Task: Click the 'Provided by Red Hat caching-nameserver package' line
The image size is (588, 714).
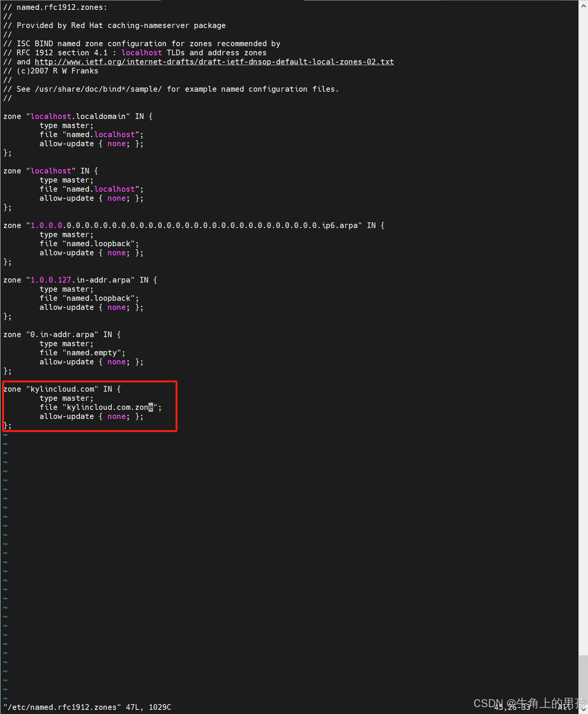Action: coord(114,25)
